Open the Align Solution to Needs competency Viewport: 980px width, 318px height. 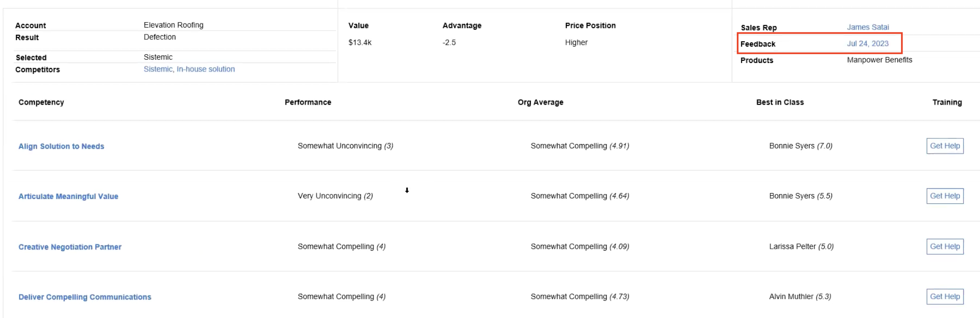61,146
